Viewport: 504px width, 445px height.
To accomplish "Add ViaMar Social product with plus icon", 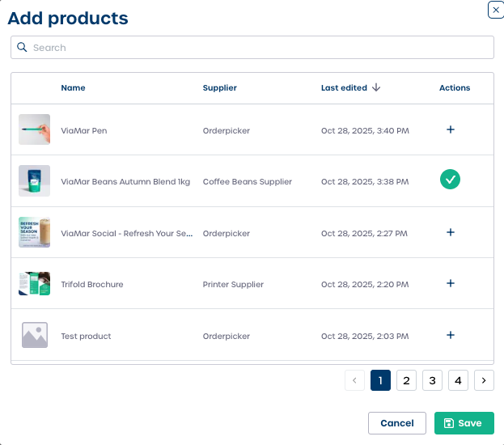I will 451,232.
